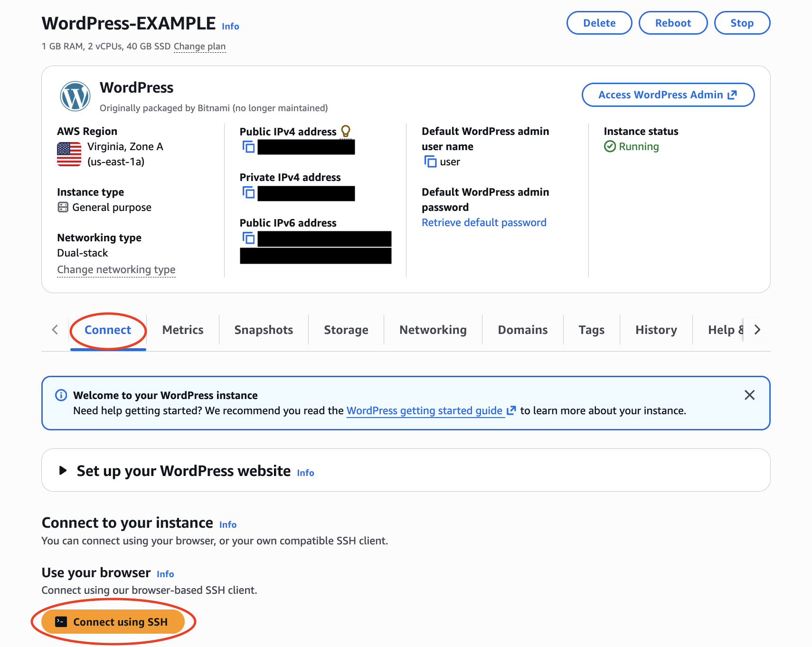Image resolution: width=812 pixels, height=647 pixels.
Task: Click Connect using SSH button
Action: [x=113, y=622]
